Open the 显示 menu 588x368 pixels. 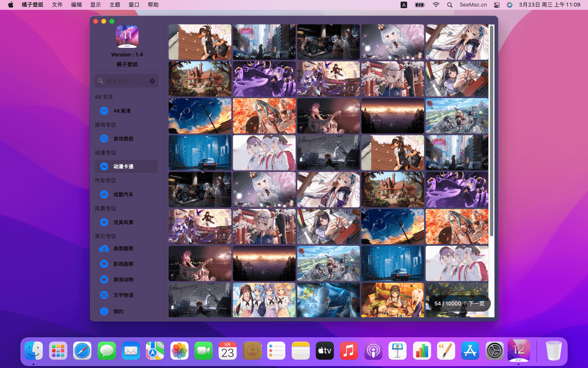click(x=96, y=5)
